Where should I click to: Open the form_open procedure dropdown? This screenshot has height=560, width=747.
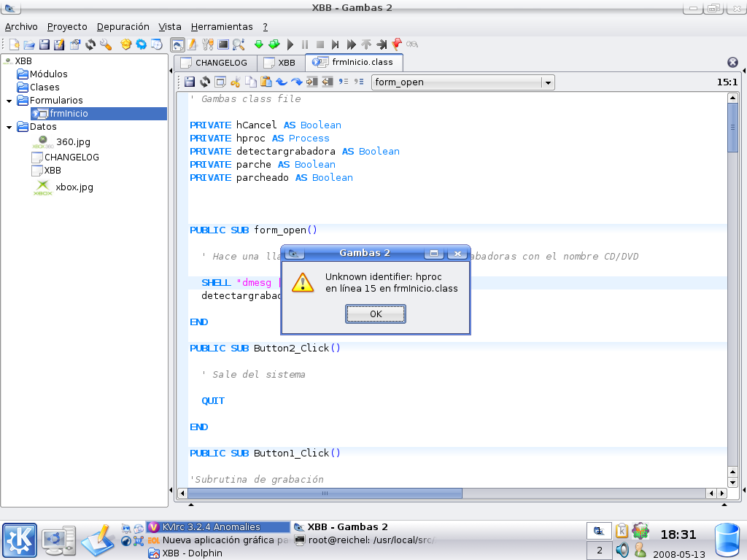(547, 82)
